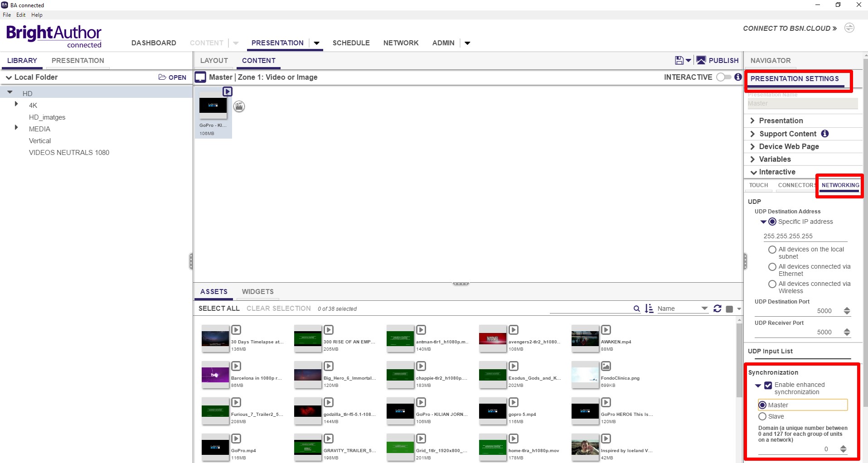This screenshot has width=868, height=463.
Task: Click the UDP IP address field
Action: tap(805, 236)
